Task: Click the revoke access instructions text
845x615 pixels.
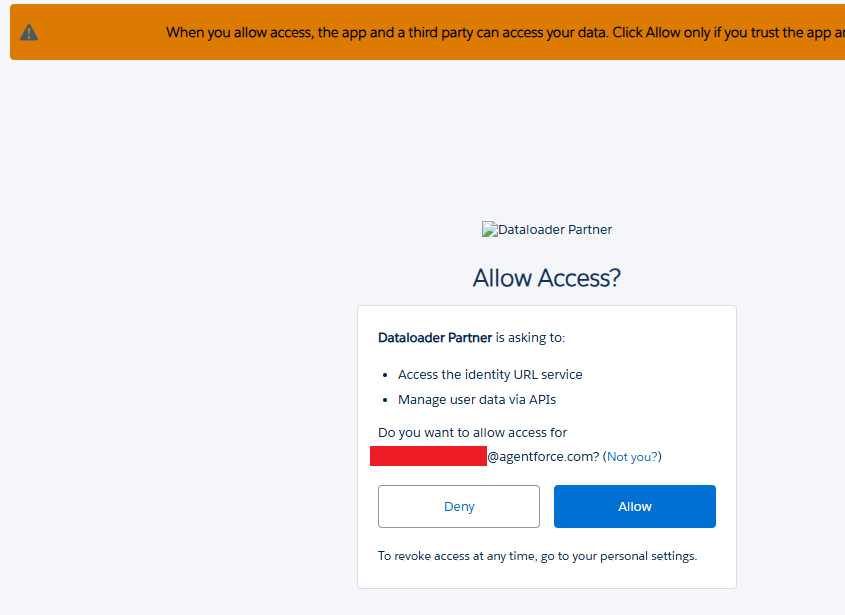Action: tap(537, 556)
